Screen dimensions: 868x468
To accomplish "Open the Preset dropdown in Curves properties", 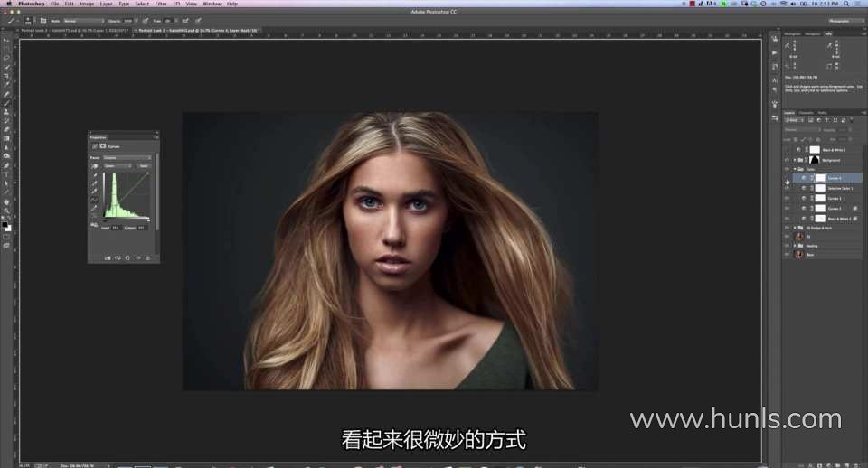I will tap(127, 158).
